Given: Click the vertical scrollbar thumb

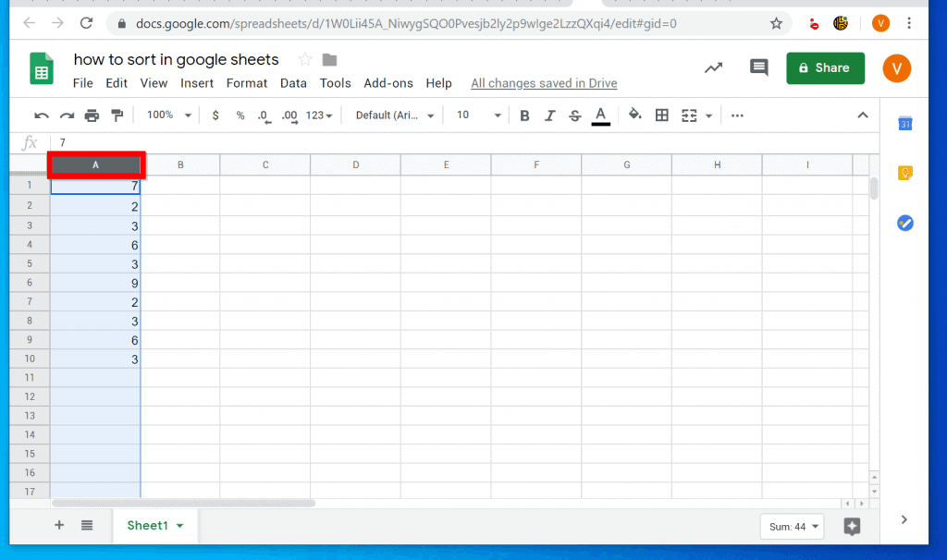Looking at the screenshot, I should coord(874,189).
